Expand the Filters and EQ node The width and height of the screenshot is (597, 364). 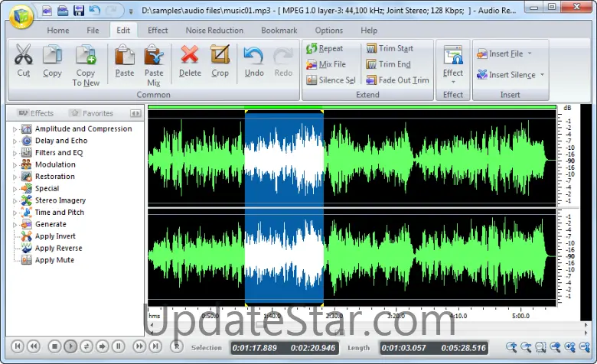click(x=15, y=153)
